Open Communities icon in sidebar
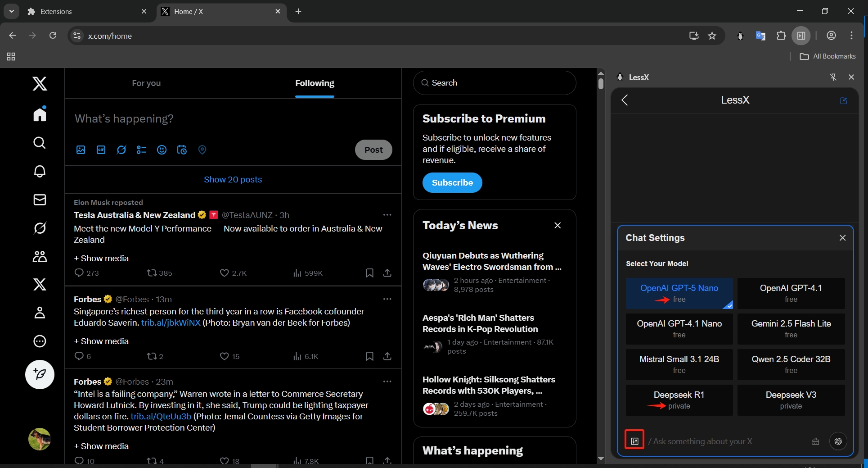The width and height of the screenshot is (868, 468). click(x=40, y=256)
